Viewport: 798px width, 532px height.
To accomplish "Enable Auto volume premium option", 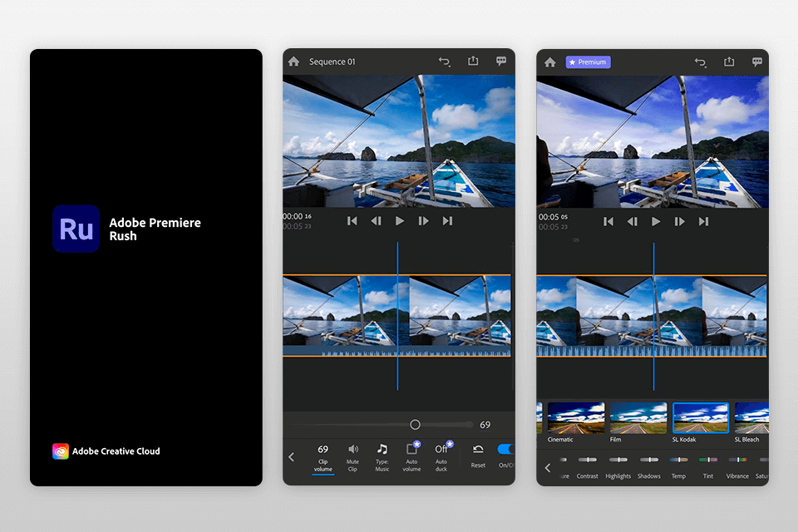I will pyautogui.click(x=411, y=456).
